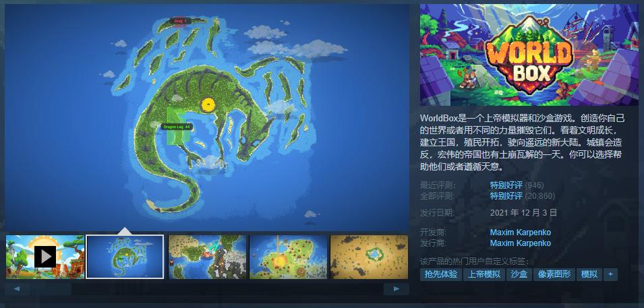The height and width of the screenshot is (308, 644).
Task: Click the 发行商 label
Action: 434,243
